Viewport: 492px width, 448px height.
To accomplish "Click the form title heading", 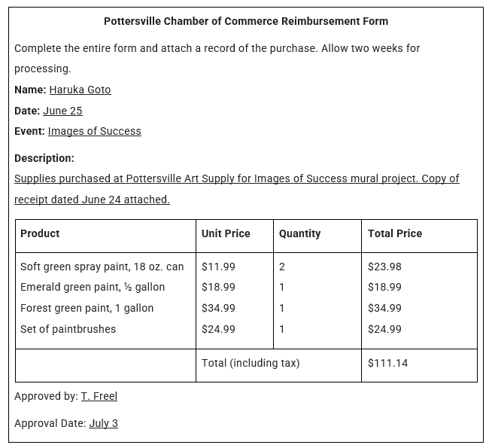I will (246, 21).
